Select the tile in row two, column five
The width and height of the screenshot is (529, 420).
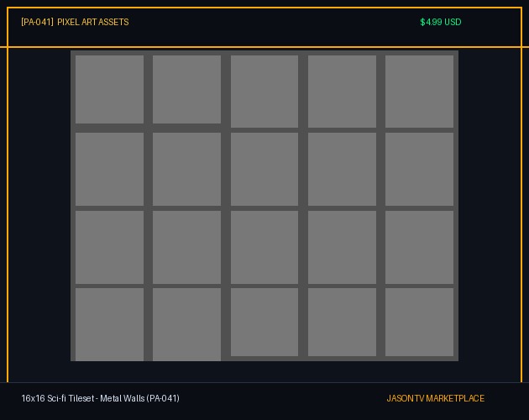pyautogui.click(x=419, y=169)
